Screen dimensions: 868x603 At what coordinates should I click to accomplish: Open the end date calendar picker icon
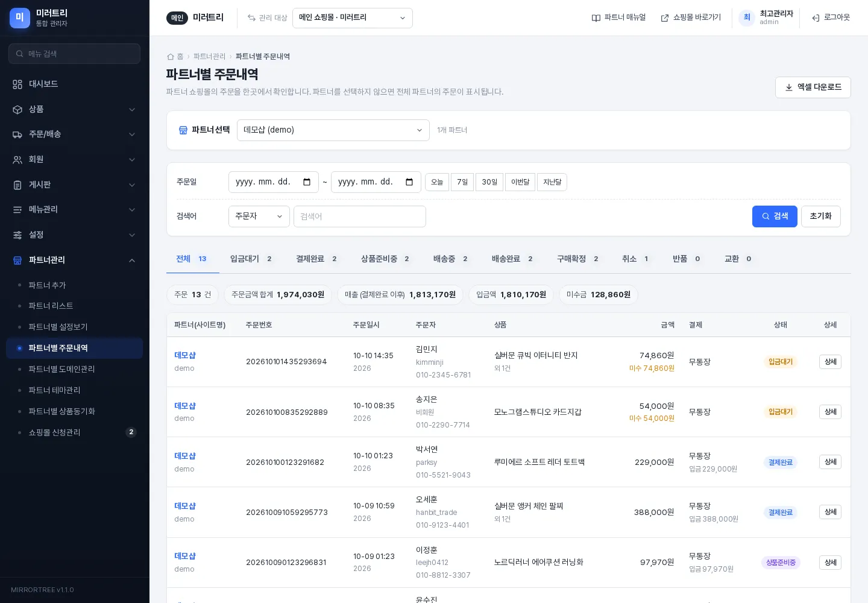click(409, 182)
